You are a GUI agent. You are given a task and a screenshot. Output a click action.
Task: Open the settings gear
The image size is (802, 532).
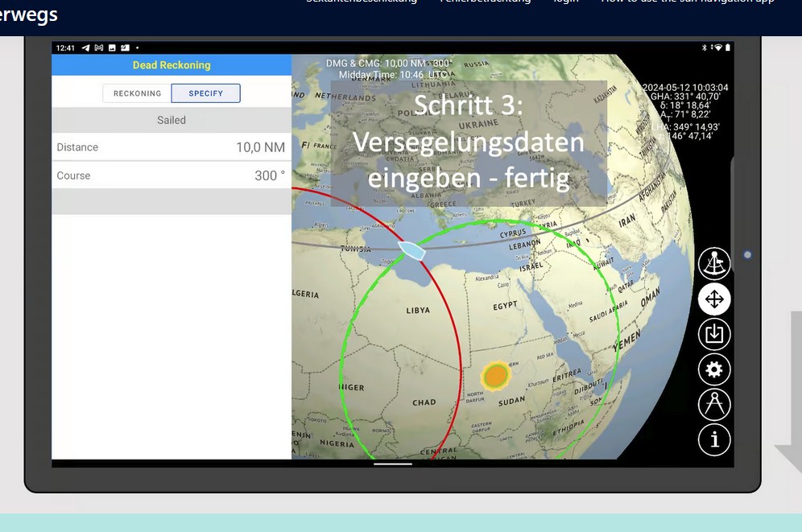pyautogui.click(x=713, y=369)
